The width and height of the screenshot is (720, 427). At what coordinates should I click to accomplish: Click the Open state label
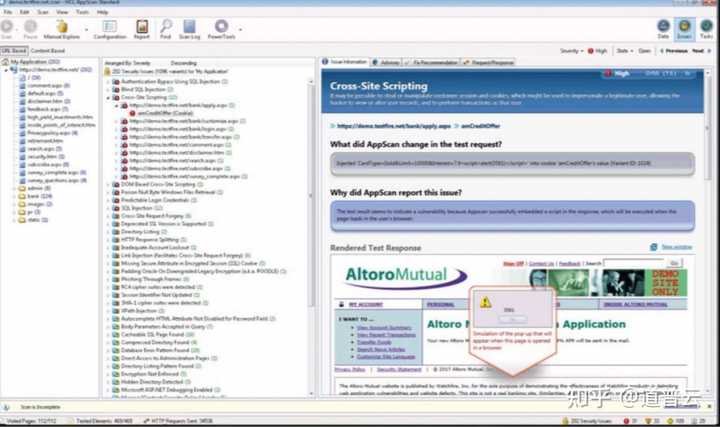tap(644, 51)
